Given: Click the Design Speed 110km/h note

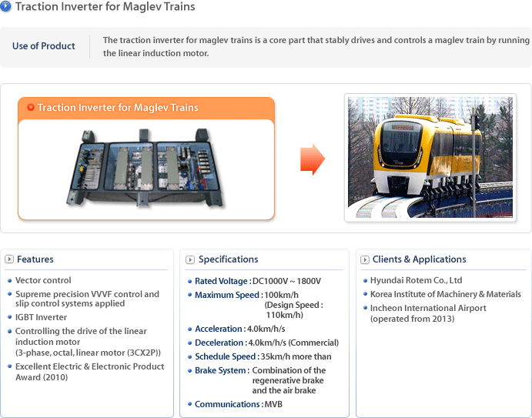Looking at the screenshot, I should [294, 310].
